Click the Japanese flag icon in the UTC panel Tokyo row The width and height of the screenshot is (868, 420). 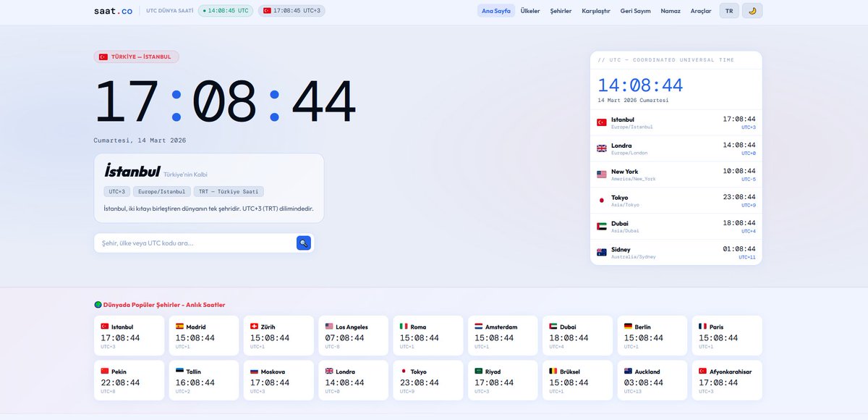(601, 201)
